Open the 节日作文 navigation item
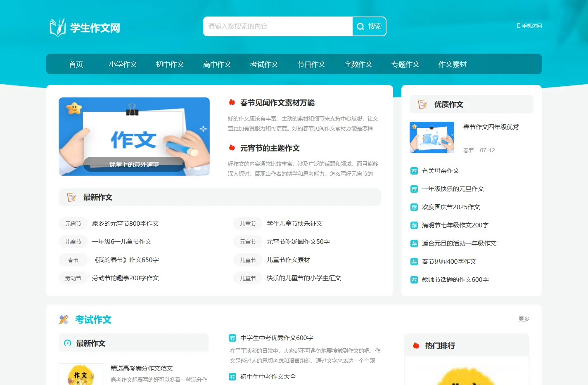This screenshot has height=385, width=588. [311, 64]
